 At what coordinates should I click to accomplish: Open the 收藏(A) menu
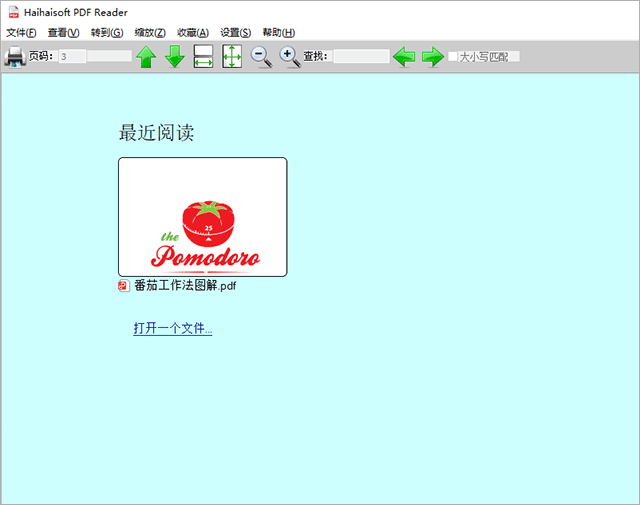click(x=193, y=33)
